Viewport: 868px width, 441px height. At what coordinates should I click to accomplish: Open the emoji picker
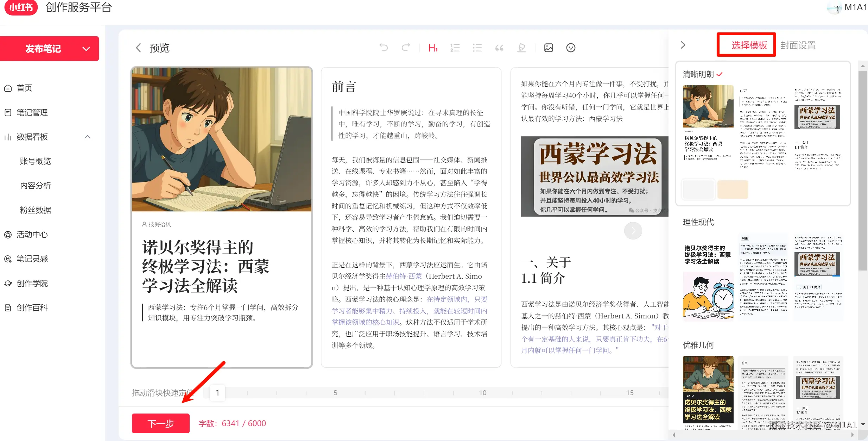point(571,48)
